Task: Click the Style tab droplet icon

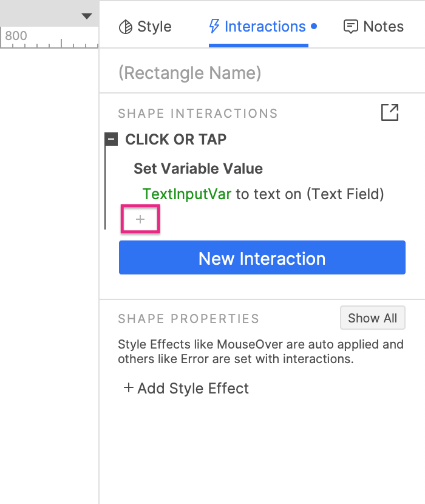Action: [x=125, y=27]
